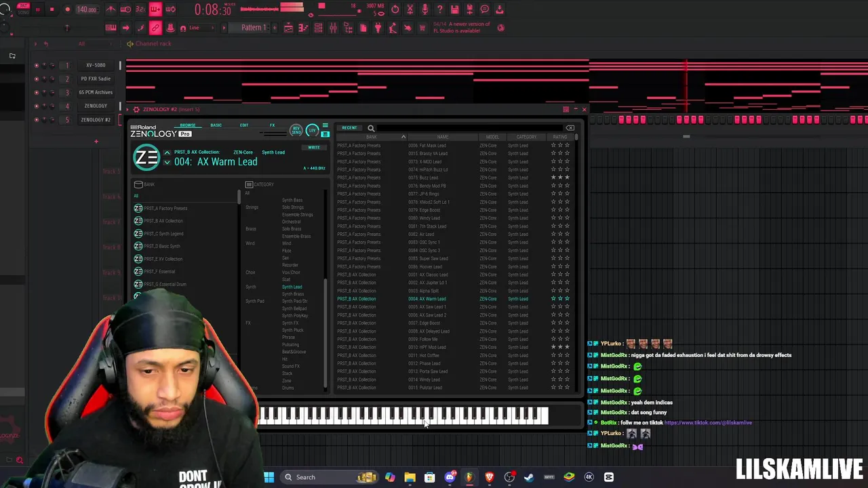Viewport: 868px width, 488px height.
Task: Switch to the FX tab in Zenology
Action: (x=272, y=125)
